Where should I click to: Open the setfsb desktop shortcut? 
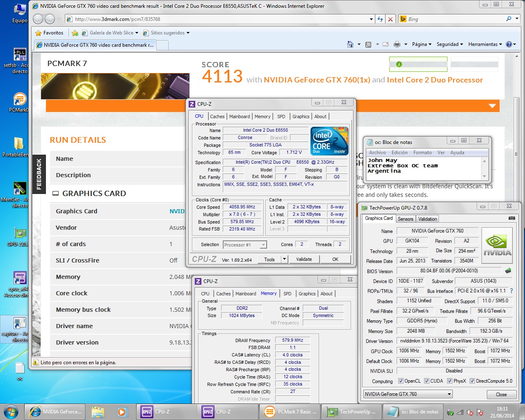click(x=19, y=61)
